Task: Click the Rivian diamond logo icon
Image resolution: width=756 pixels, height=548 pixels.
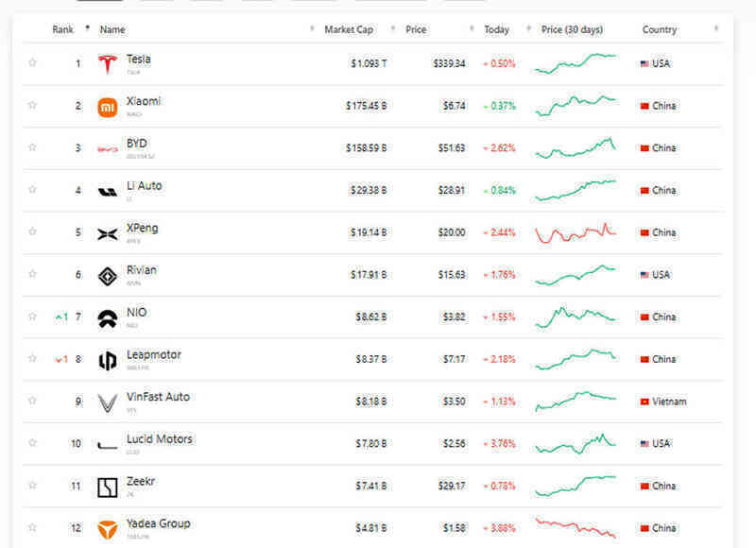Action: point(108,277)
